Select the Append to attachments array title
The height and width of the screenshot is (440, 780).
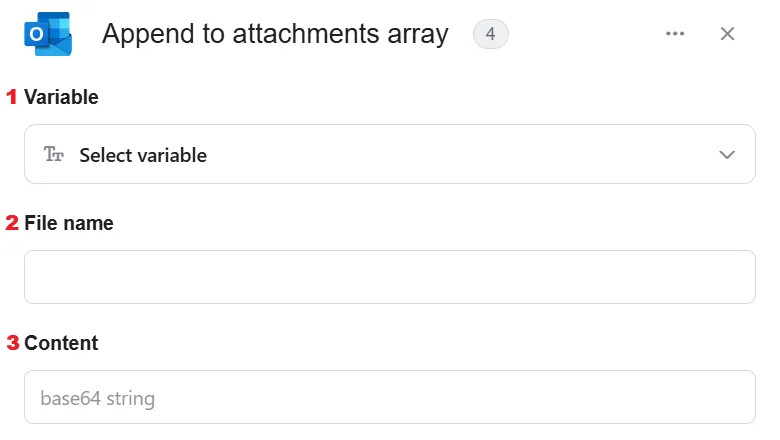tap(275, 34)
